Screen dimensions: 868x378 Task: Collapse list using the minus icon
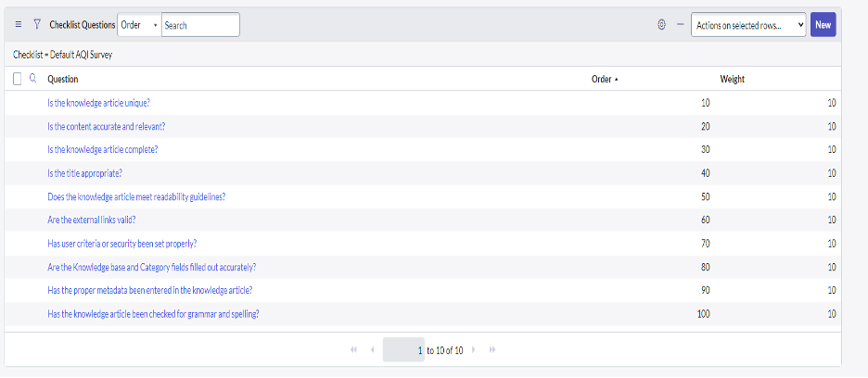[x=681, y=25]
